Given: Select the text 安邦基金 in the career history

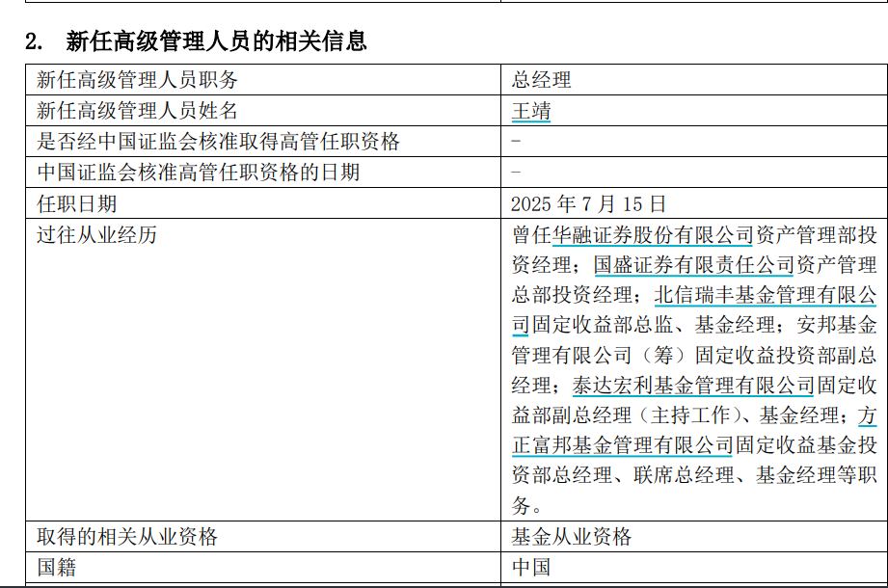Looking at the screenshot, I should (x=837, y=325).
